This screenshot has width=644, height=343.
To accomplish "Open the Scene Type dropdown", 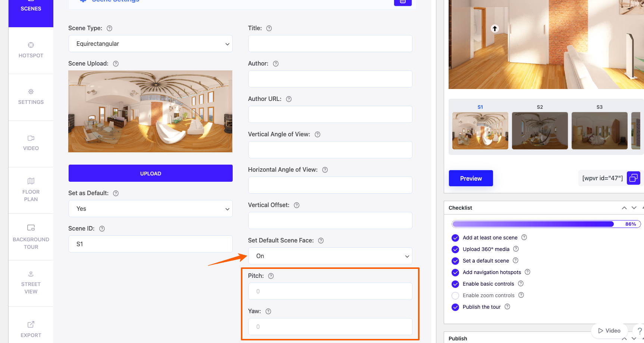I will click(150, 44).
